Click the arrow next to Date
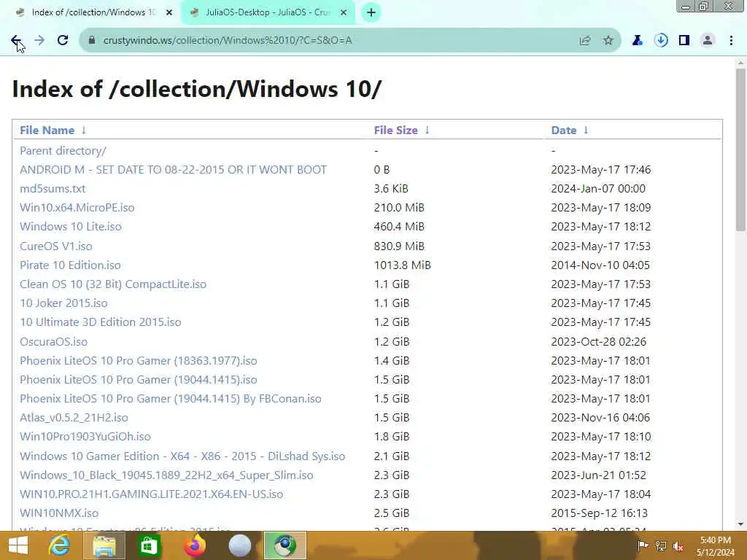Screen dimensions: 747x560 [x=586, y=130]
